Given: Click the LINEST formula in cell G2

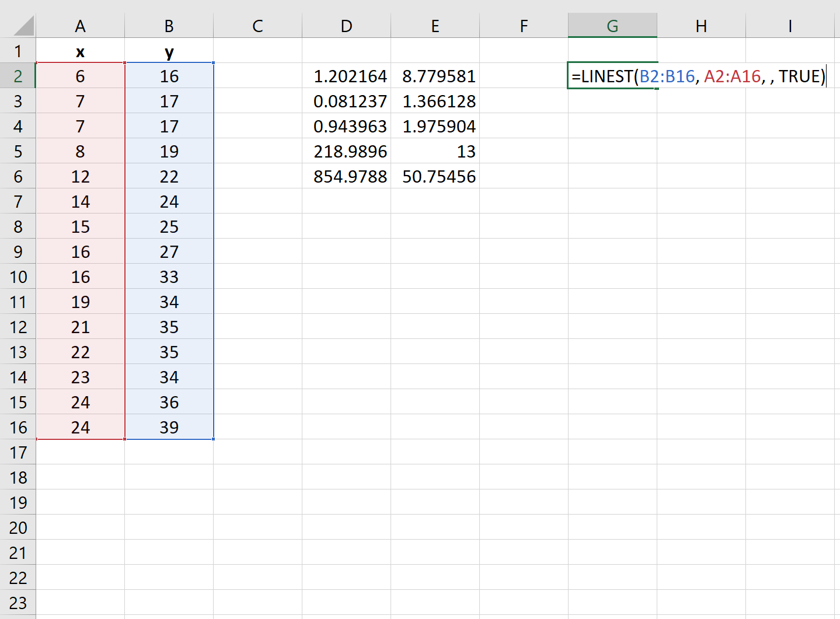Looking at the screenshot, I should pos(699,76).
